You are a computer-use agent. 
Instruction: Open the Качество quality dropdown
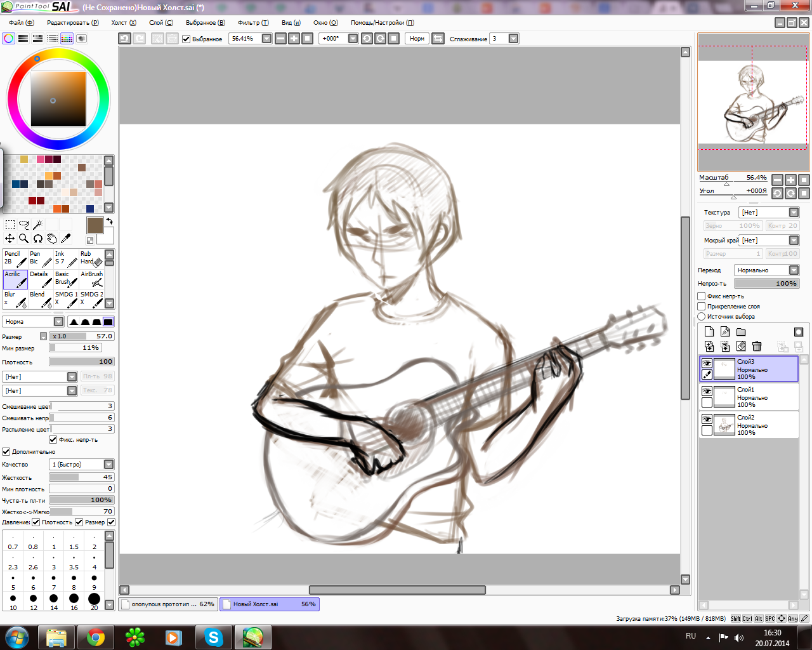click(82, 464)
